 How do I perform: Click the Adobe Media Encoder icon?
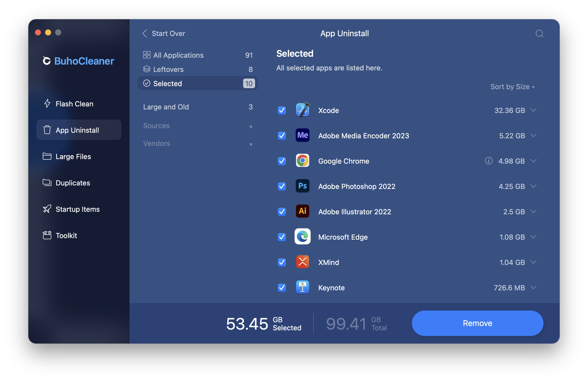[303, 135]
